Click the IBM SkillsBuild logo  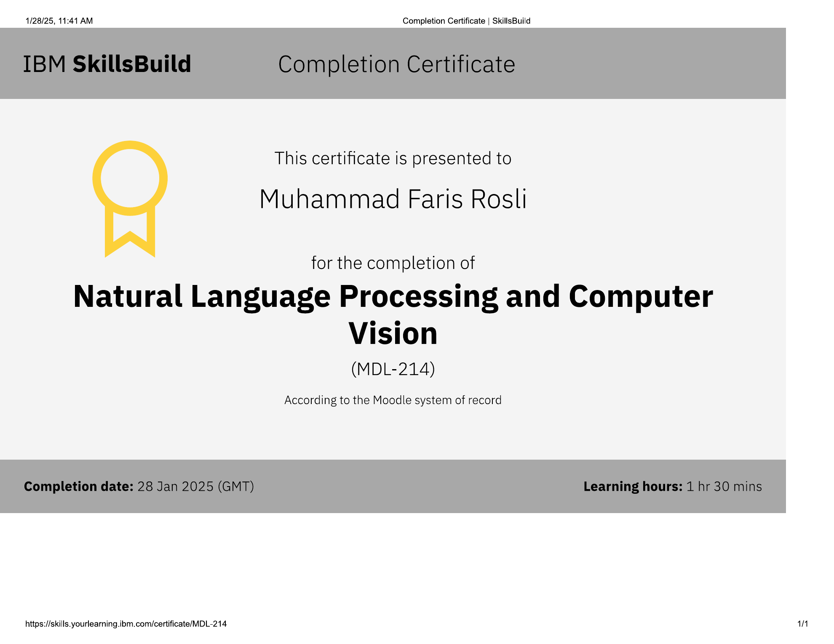coord(107,64)
